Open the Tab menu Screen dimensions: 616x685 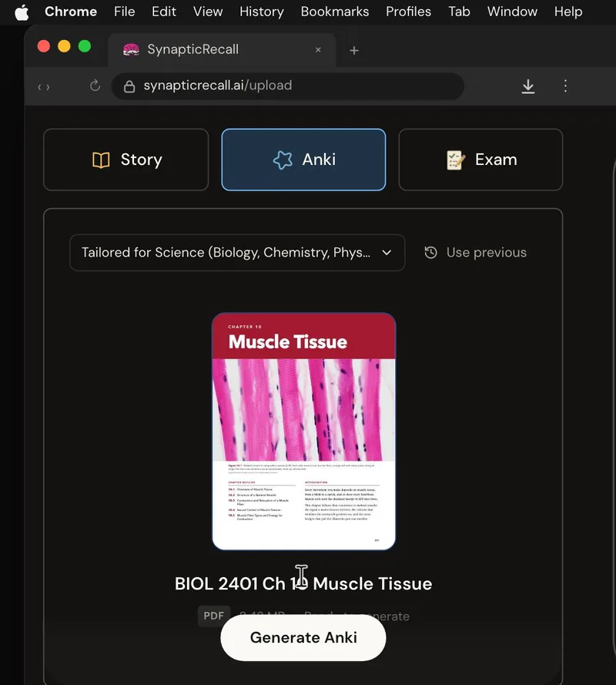[459, 12]
